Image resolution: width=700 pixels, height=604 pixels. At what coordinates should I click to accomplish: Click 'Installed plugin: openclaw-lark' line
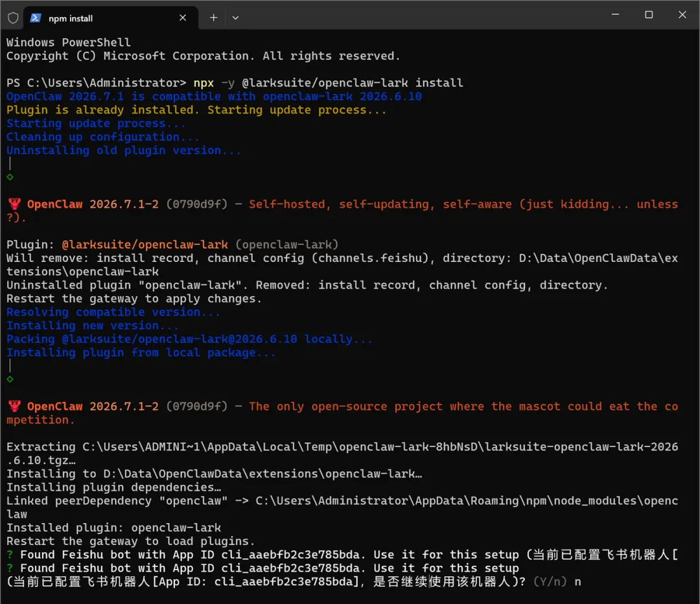113,528
